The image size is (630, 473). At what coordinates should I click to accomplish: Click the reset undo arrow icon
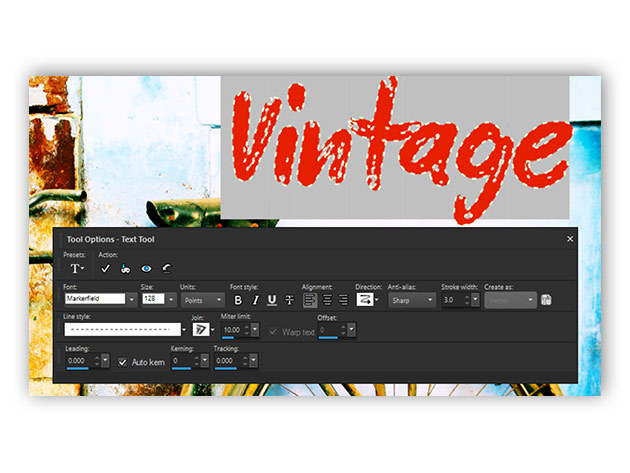click(x=167, y=268)
